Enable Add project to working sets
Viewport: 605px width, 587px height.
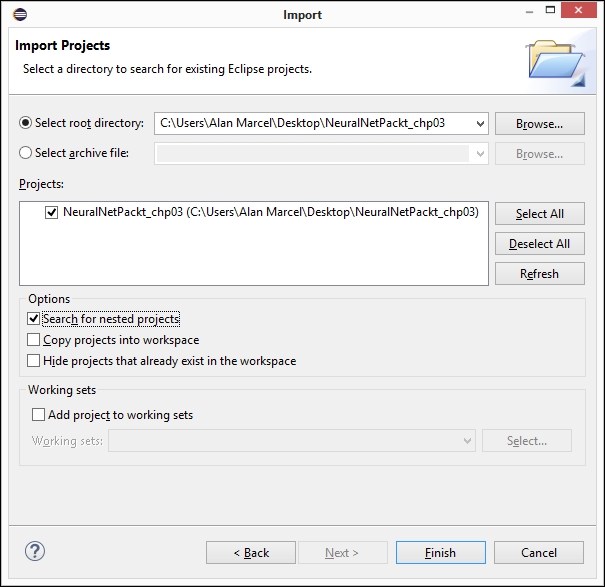click(39, 415)
